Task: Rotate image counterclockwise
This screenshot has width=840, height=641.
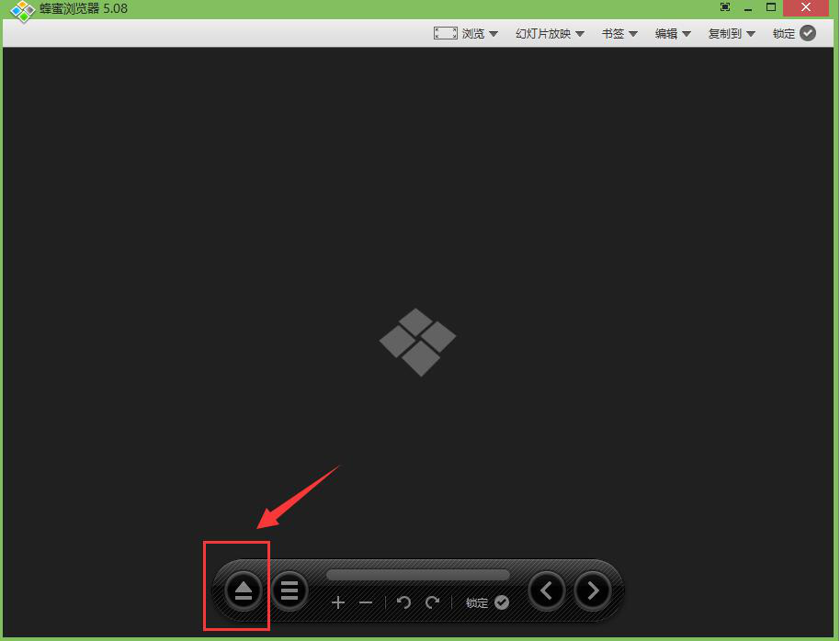Action: click(403, 603)
